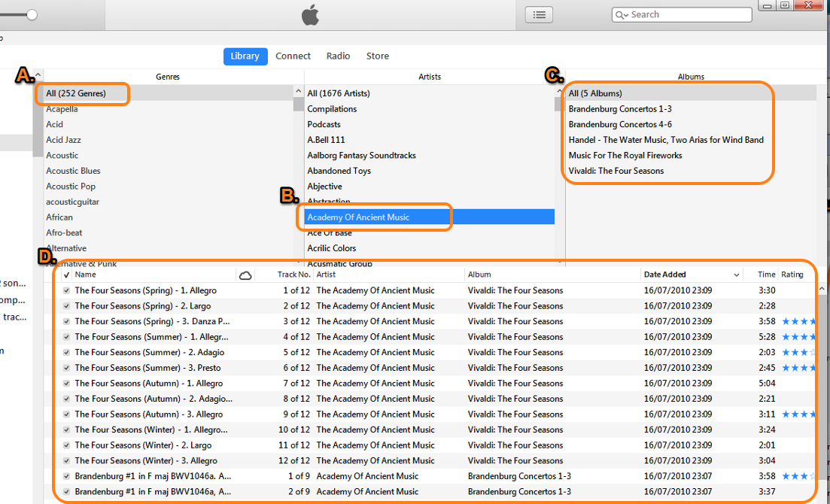
Task: Click the Date Added sort arrow
Action: (x=736, y=275)
